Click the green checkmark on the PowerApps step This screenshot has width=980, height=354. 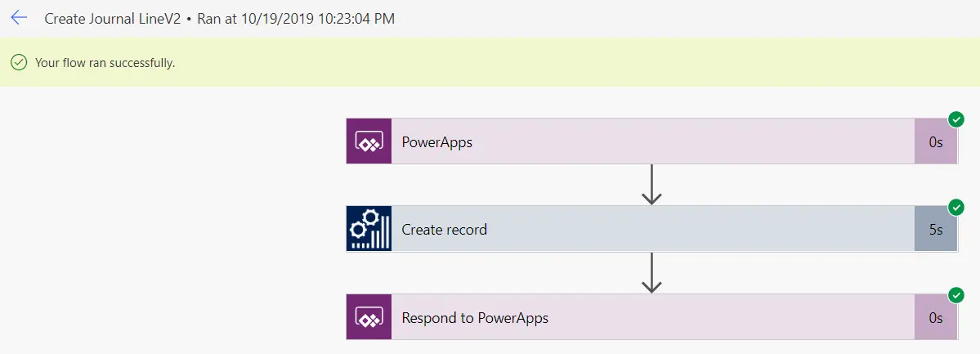point(956,119)
